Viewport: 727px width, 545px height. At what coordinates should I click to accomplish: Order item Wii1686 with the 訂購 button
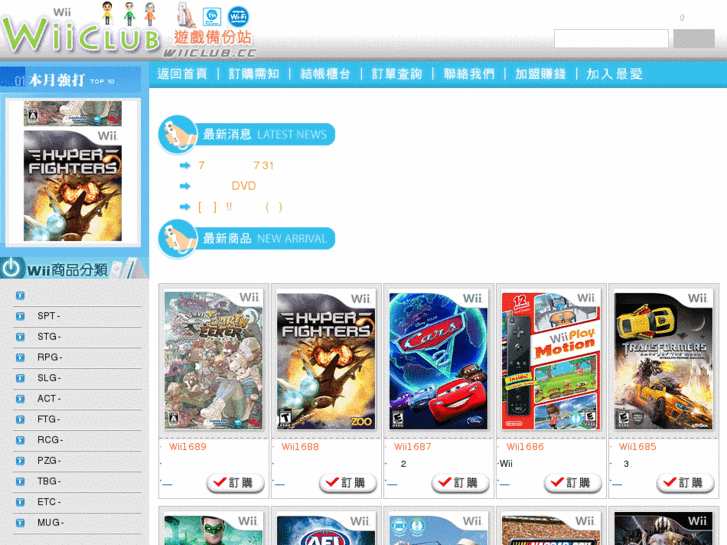[573, 483]
